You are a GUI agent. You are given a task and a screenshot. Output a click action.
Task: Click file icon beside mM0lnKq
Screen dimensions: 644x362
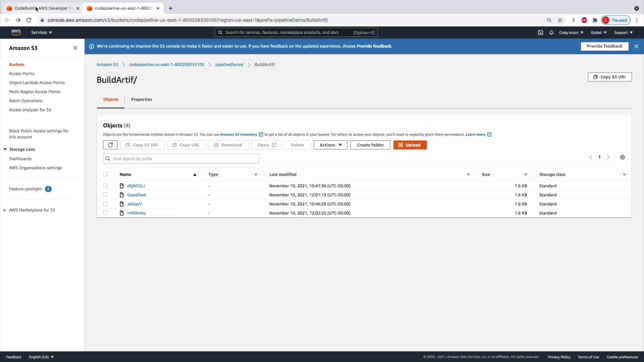pyautogui.click(x=121, y=213)
